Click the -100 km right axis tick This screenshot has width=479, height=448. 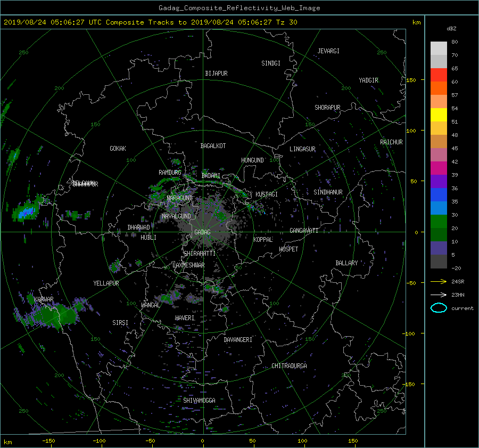[410, 333]
